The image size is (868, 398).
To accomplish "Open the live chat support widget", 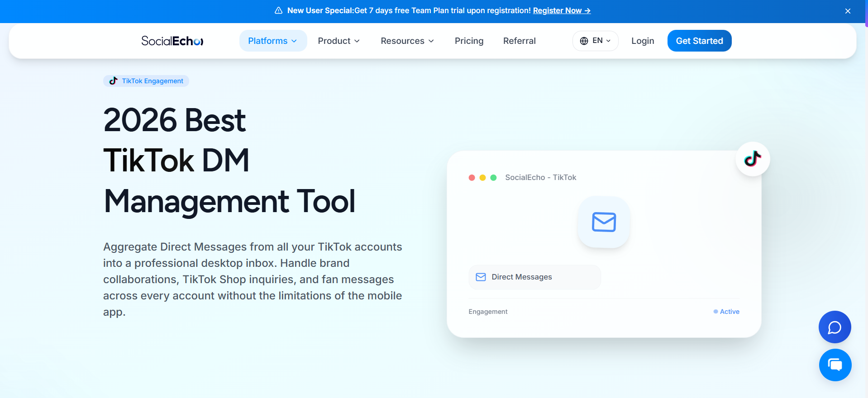I will [835, 365].
